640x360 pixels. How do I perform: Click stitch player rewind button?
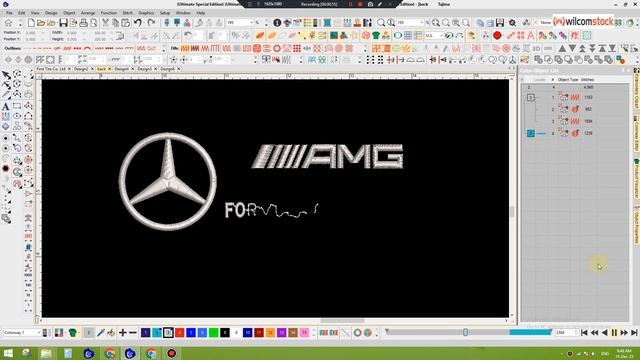(x=594, y=333)
